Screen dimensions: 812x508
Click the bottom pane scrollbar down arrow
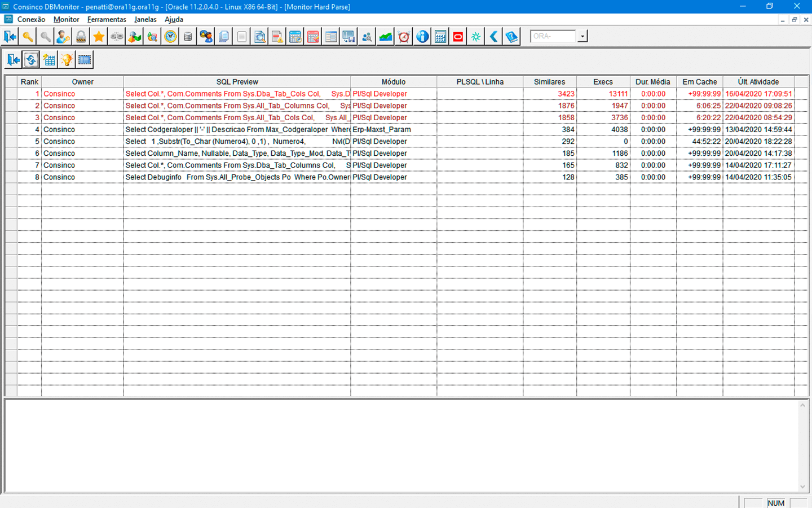point(802,487)
